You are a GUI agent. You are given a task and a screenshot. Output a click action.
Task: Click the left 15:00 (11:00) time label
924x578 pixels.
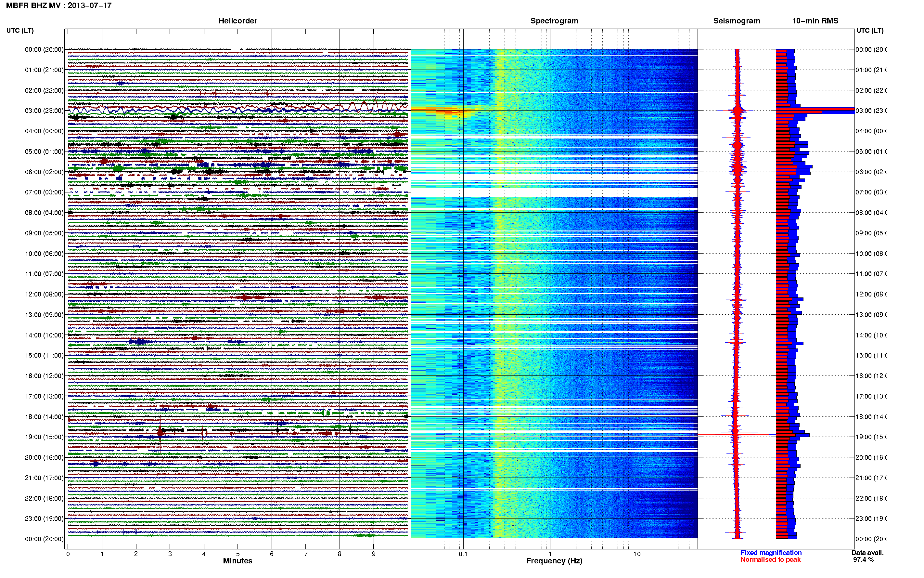pos(44,356)
